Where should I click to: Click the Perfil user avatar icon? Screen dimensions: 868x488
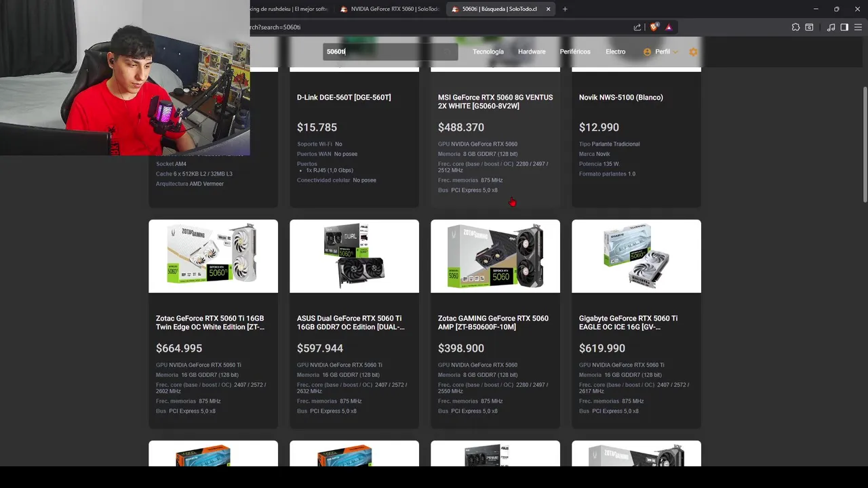(647, 52)
